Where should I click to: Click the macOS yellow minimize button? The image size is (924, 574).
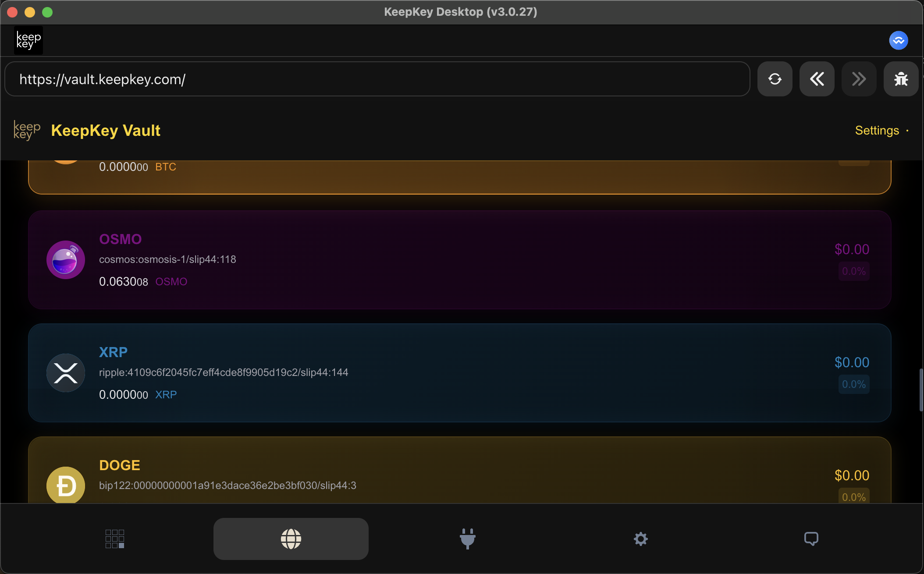point(30,12)
